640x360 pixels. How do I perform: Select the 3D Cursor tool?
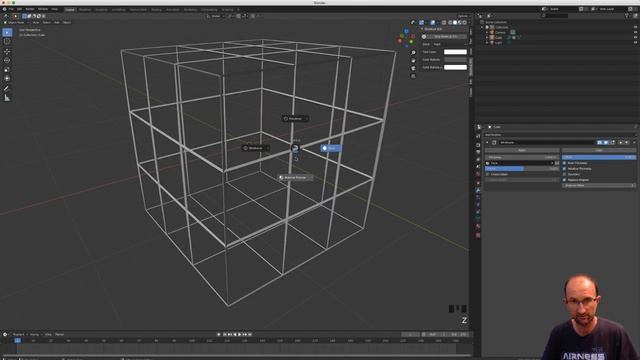point(7,41)
